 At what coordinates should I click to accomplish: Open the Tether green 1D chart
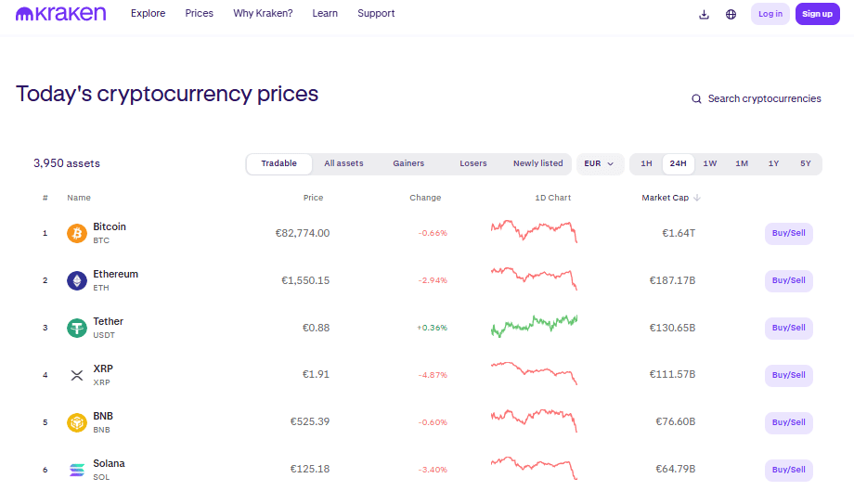coord(534,326)
